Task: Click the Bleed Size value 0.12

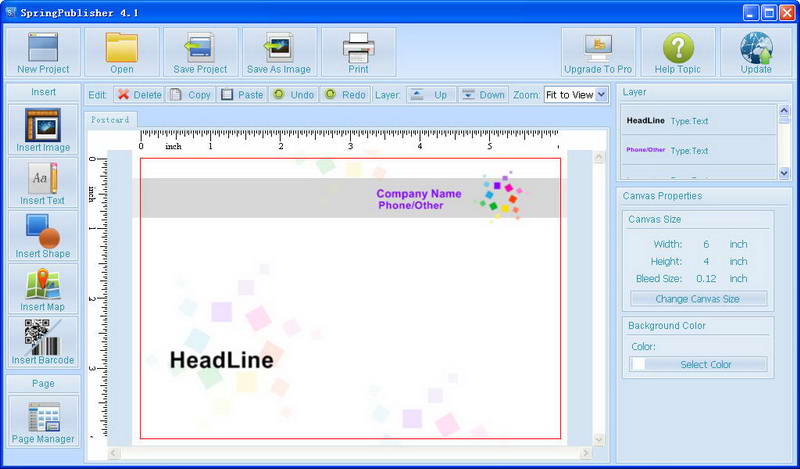Action: 706,279
